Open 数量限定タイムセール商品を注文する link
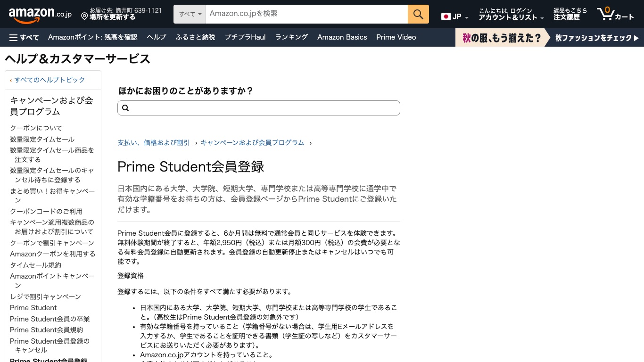 click(x=52, y=155)
